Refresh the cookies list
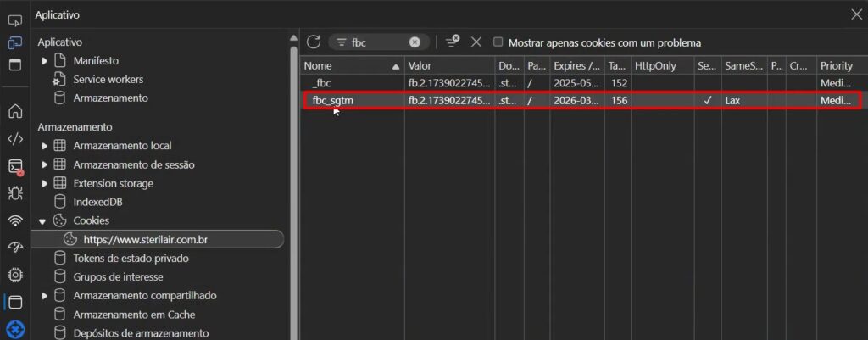Viewport: 868px width, 340px height. [x=314, y=42]
